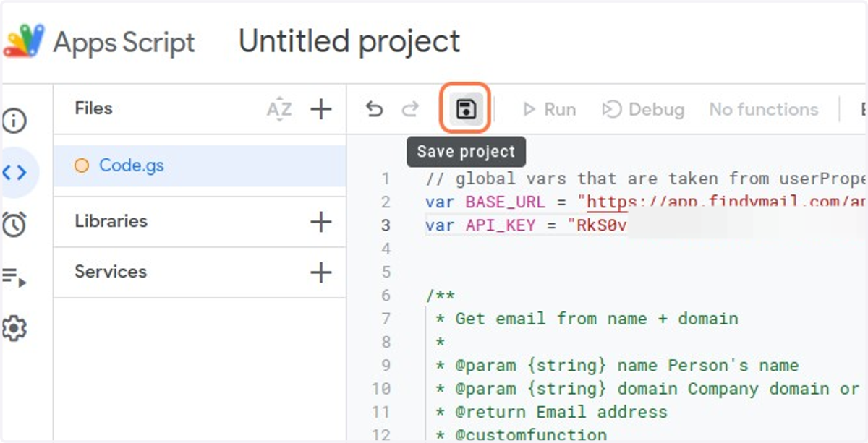Open the Overview info icon in sidebar
The image size is (868, 443).
[x=14, y=121]
